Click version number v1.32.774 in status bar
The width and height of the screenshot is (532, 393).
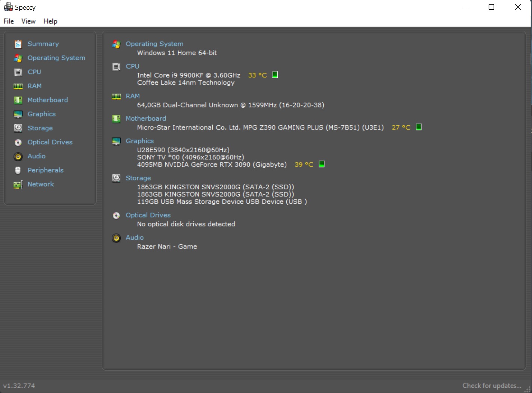(x=19, y=386)
